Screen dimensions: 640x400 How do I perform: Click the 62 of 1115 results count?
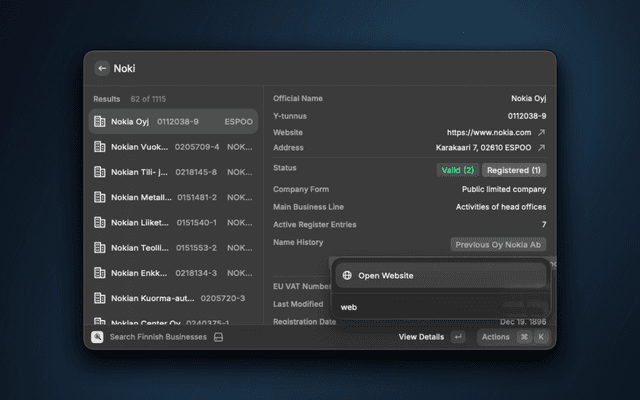(x=148, y=99)
